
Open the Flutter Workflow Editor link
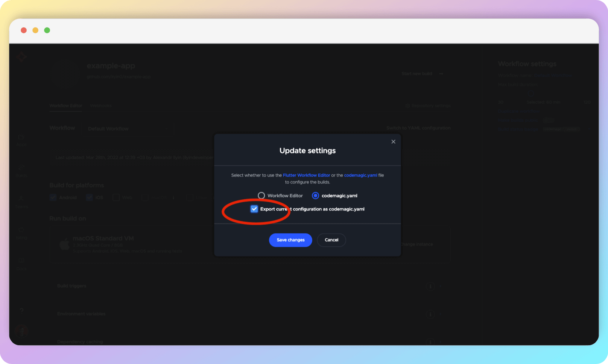click(306, 175)
